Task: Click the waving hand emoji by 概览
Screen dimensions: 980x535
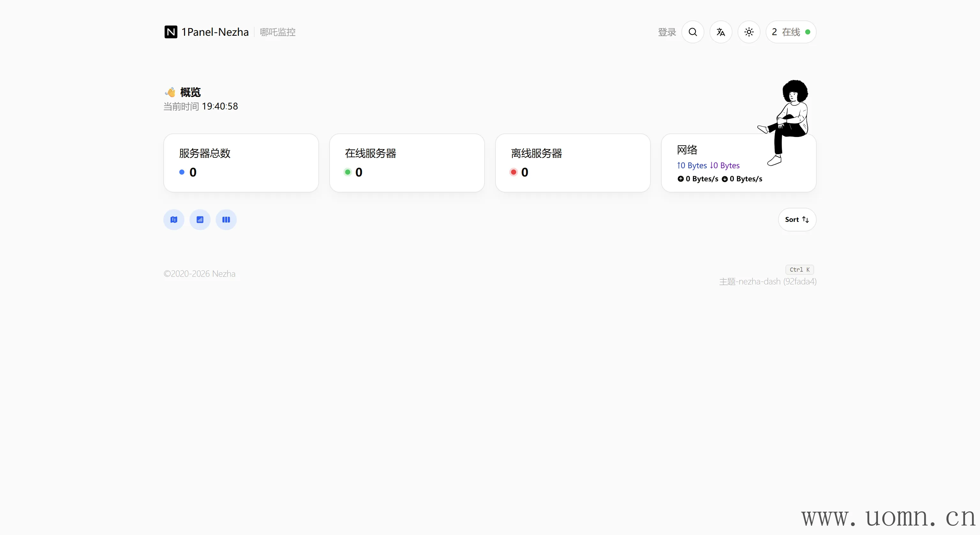Action: tap(170, 92)
